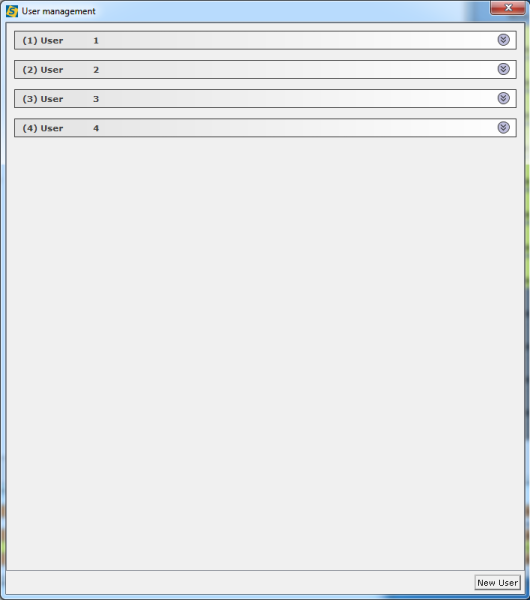Click the New User button
The image size is (530, 600).
[497, 582]
